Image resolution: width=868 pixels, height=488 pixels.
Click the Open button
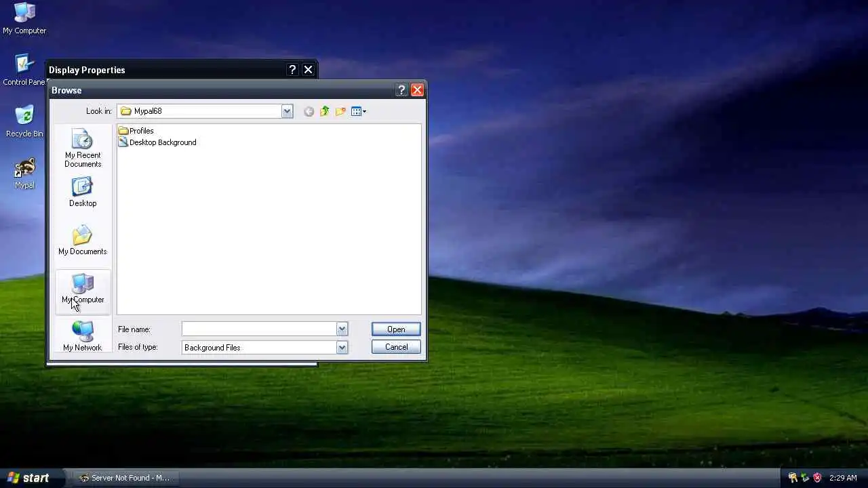396,329
